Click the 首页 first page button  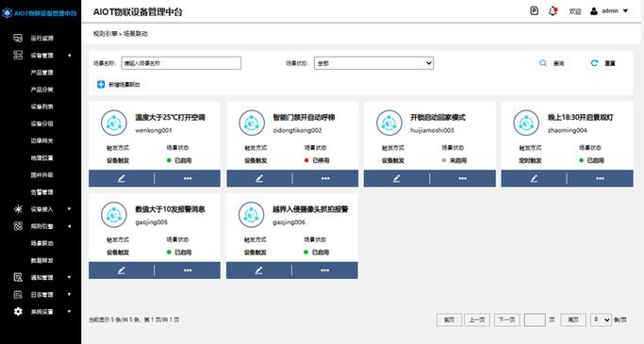[449, 319]
